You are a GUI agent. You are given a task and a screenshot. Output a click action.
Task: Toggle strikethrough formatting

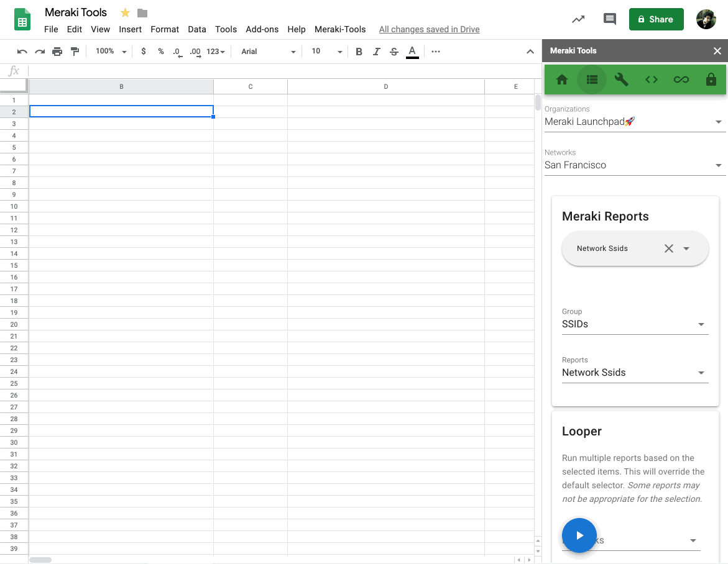point(394,52)
